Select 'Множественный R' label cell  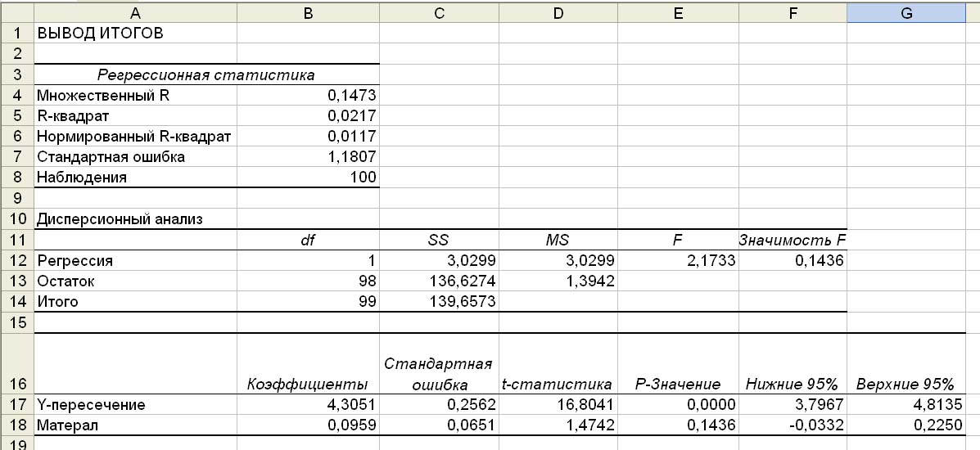click(136, 94)
